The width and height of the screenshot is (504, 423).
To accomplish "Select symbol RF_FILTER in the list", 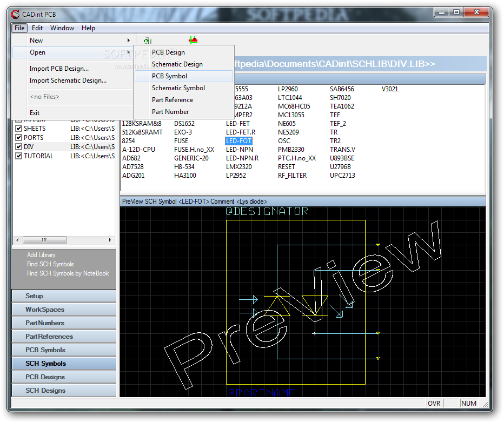I will coord(292,176).
